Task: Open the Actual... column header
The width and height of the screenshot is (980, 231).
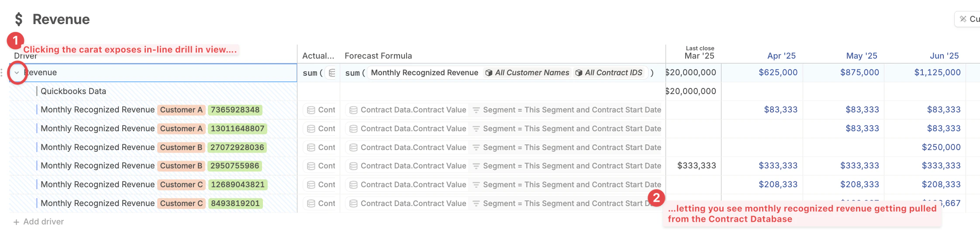Action: coord(318,56)
